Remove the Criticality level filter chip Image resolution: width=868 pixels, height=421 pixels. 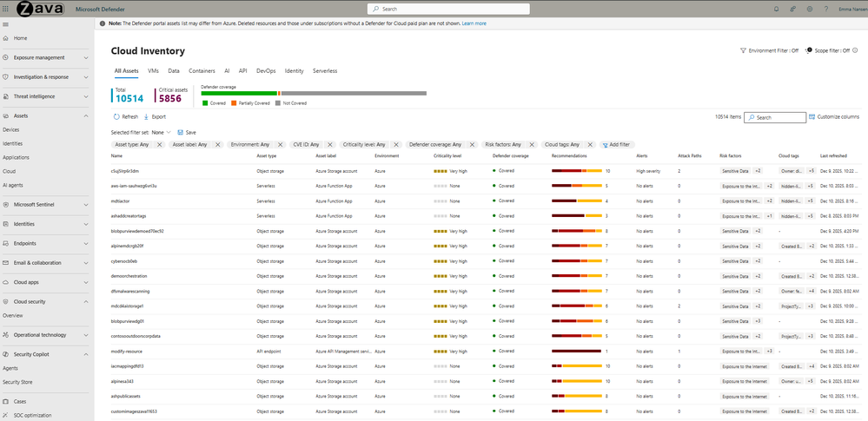point(396,144)
